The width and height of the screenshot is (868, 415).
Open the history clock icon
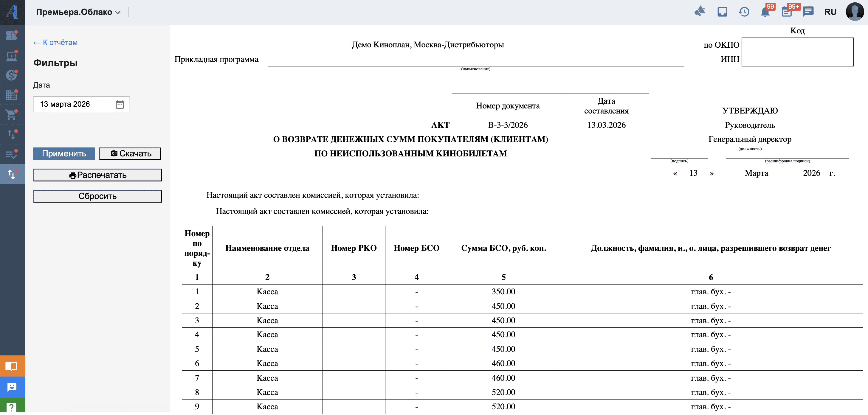pyautogui.click(x=744, y=12)
